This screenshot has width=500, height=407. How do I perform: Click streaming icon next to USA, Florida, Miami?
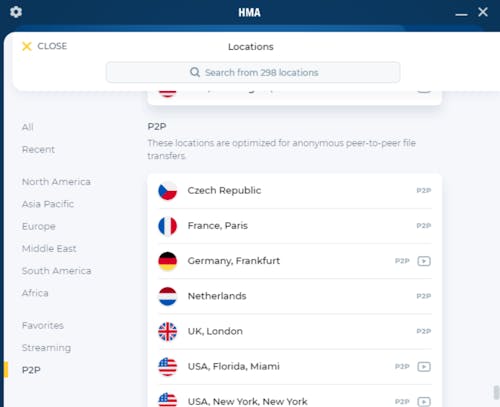(x=424, y=367)
